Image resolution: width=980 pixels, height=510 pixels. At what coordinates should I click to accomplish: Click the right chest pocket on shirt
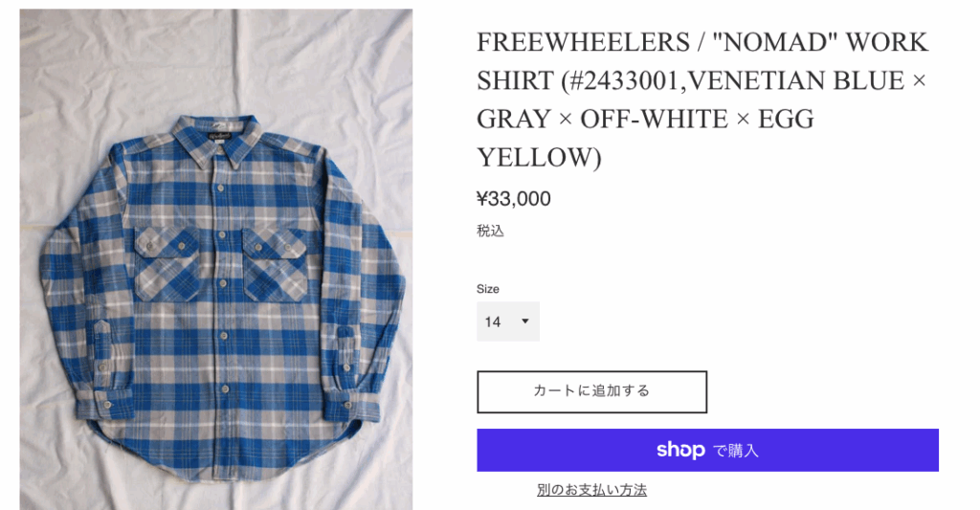(275, 264)
